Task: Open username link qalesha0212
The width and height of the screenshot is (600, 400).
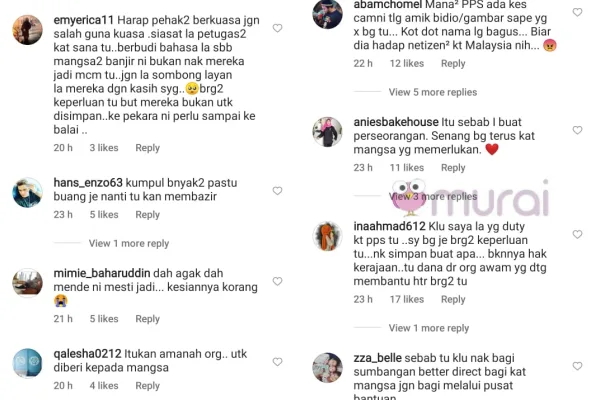Action: click(87, 354)
